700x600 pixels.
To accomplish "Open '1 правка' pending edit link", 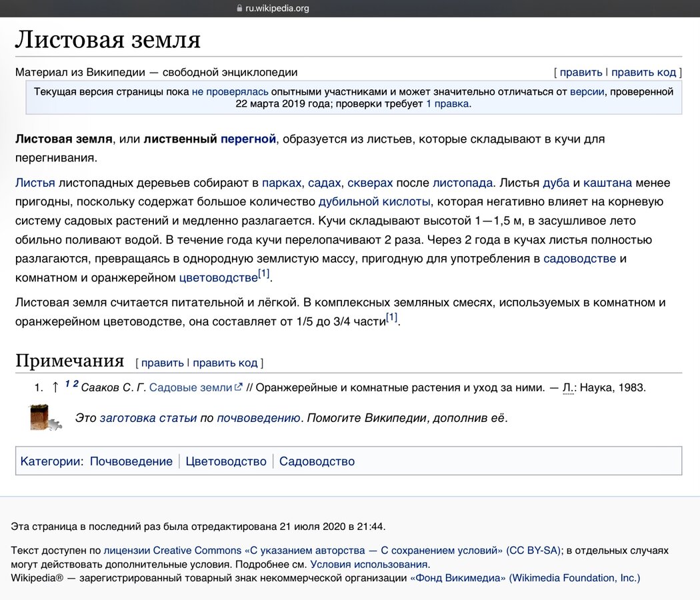I will (x=447, y=103).
